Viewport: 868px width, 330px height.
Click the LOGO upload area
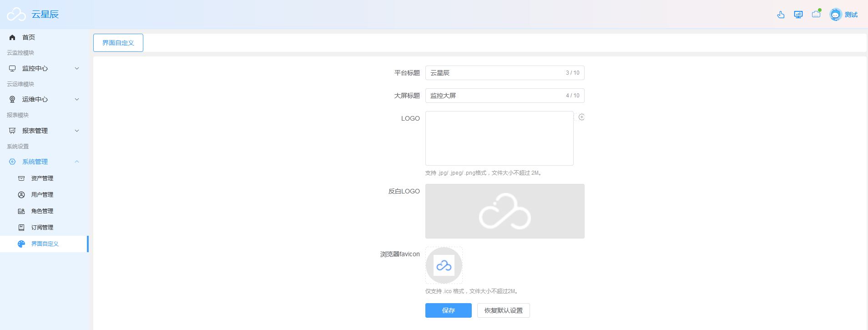coord(500,138)
